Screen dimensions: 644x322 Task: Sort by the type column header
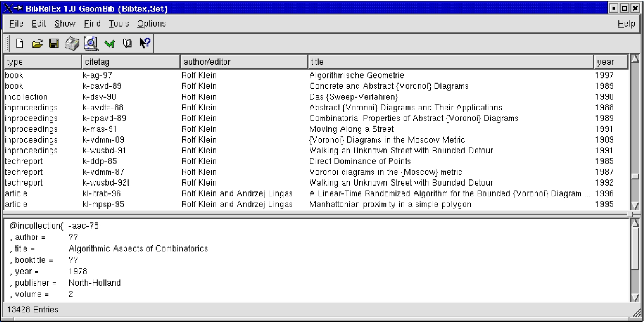click(43, 62)
